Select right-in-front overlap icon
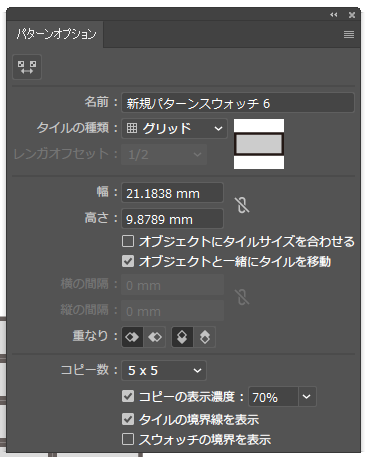Viewport: 367px width, 457px height. 155,337
